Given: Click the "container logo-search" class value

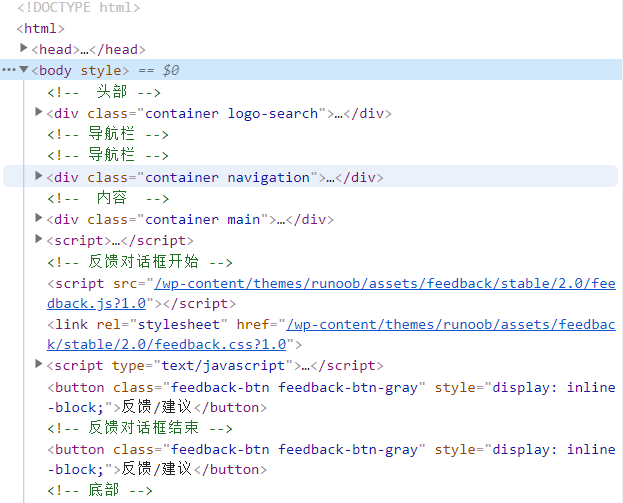Looking at the screenshot, I should pyautogui.click(x=231, y=114).
